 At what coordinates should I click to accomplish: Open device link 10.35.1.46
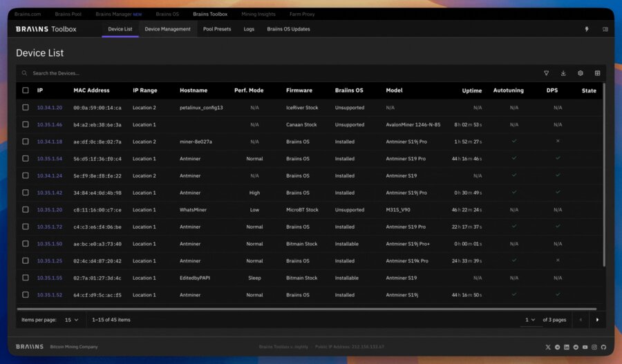(50, 124)
